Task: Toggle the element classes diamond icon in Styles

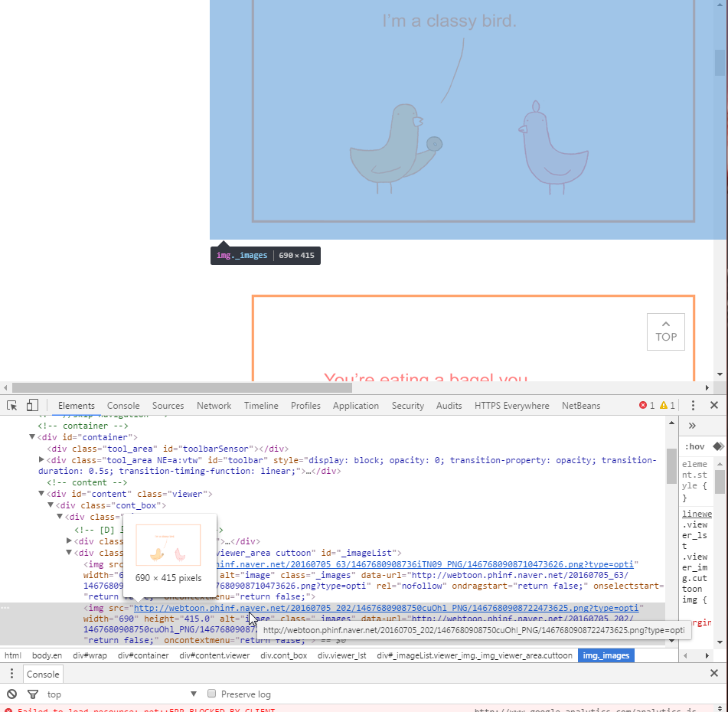Action: [x=718, y=447]
